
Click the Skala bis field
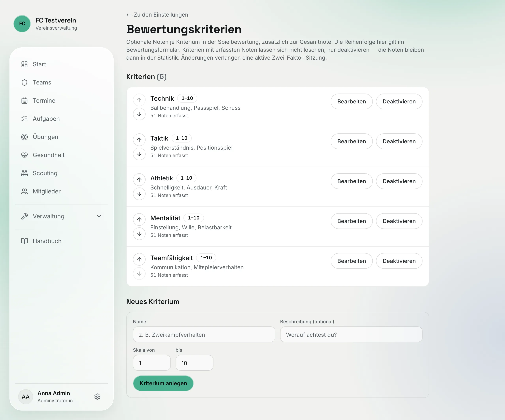point(194,363)
